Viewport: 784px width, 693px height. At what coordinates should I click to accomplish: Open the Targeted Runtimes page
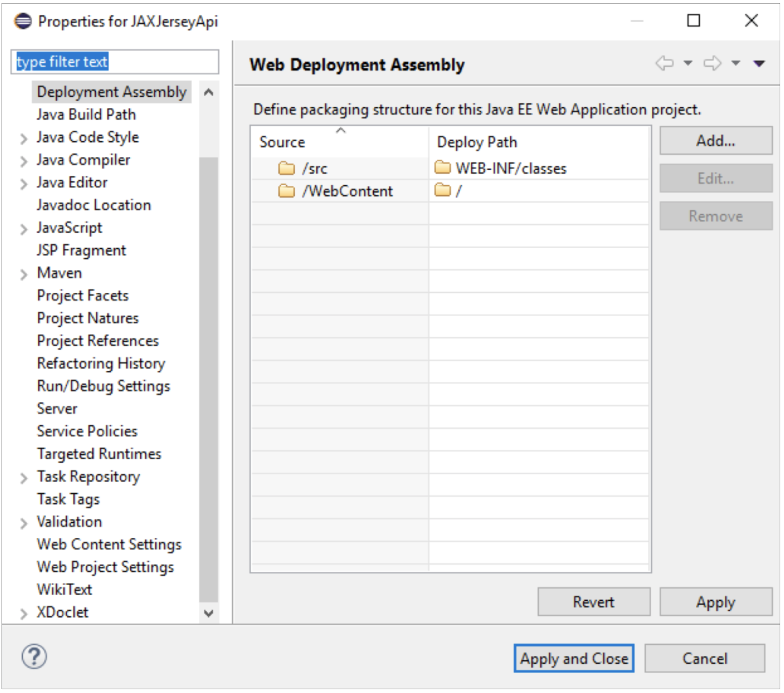[x=99, y=454]
